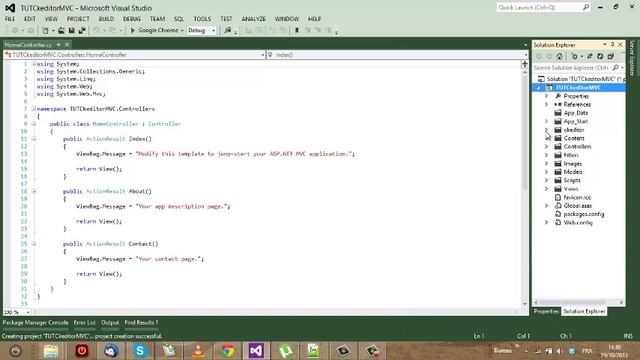The height and width of the screenshot is (360, 640).
Task: Select the ckeditor folder
Action: (574, 130)
